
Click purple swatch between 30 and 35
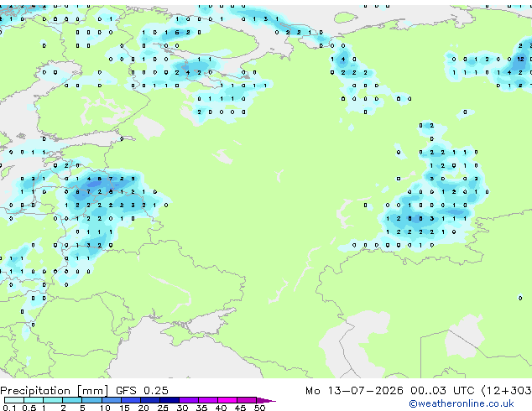click(188, 400)
